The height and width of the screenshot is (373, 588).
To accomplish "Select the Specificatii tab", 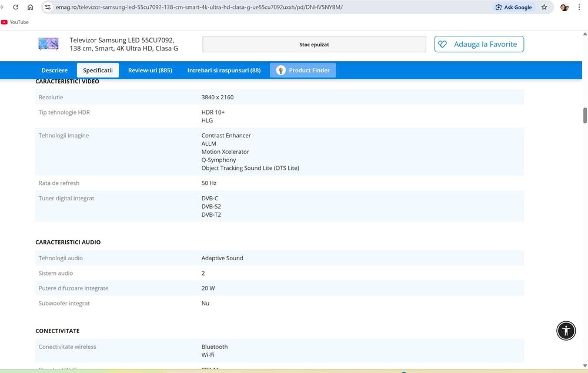I will click(98, 70).
